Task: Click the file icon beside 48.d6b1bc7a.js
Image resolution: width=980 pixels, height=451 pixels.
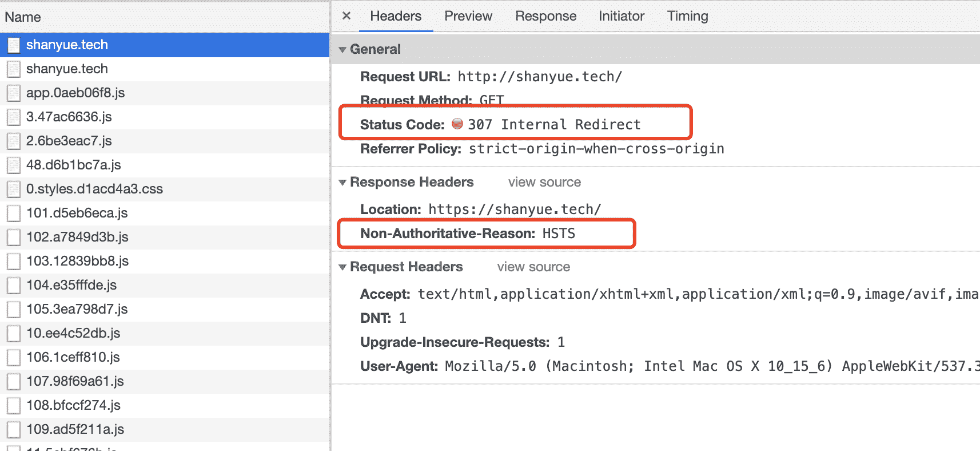Action: (x=14, y=165)
